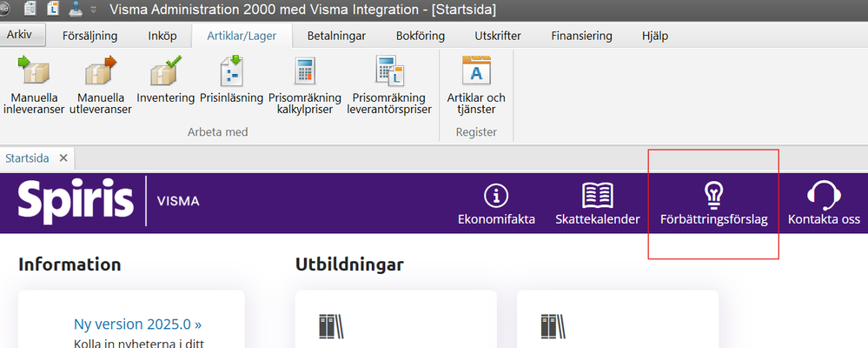Click the Ekonomifakta info icon
Image resolution: width=868 pixels, height=348 pixels.
pyautogui.click(x=496, y=196)
